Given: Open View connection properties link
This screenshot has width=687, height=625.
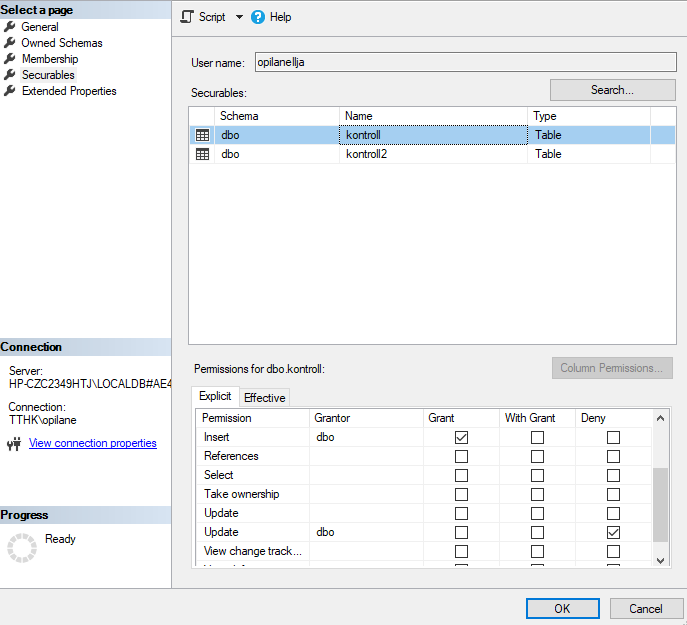Looking at the screenshot, I should click(93, 443).
